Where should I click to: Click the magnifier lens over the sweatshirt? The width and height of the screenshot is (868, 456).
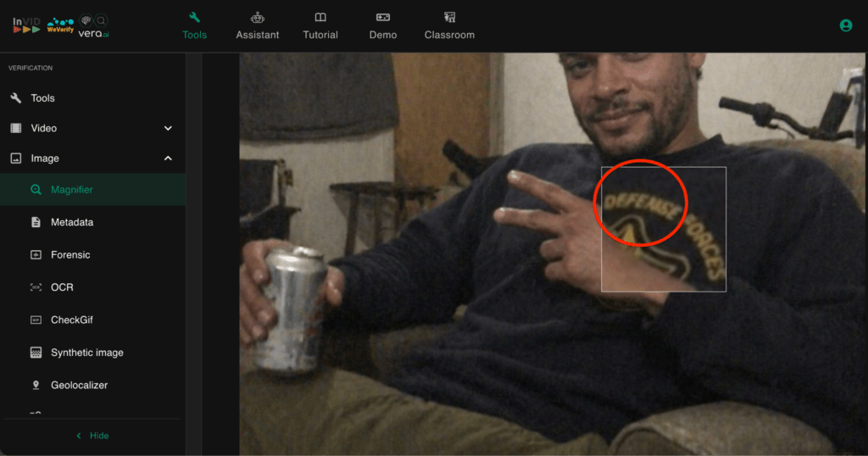pyautogui.click(x=664, y=229)
